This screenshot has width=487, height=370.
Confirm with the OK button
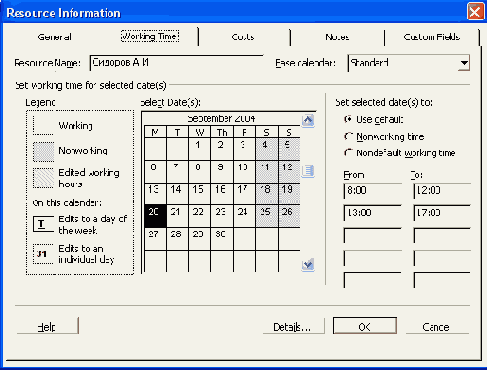tap(365, 326)
